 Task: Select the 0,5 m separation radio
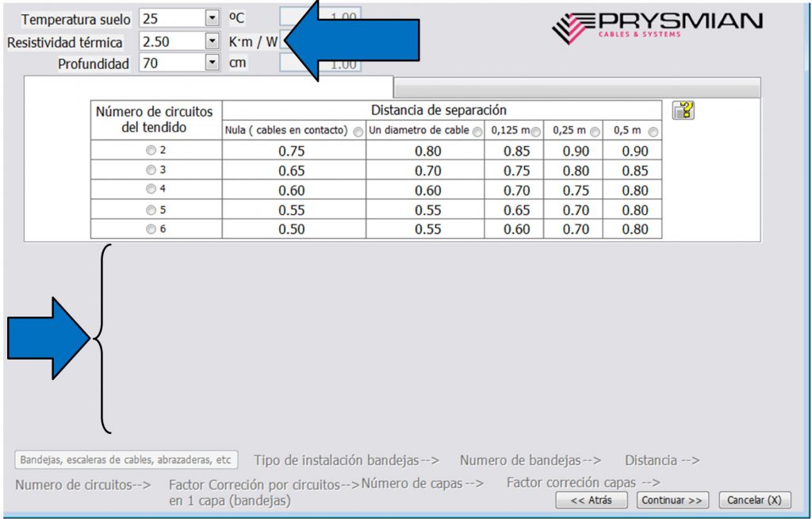[653, 133]
